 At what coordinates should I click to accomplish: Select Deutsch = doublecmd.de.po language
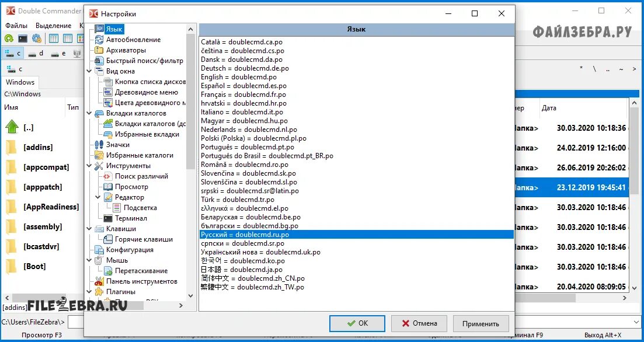pos(356,68)
